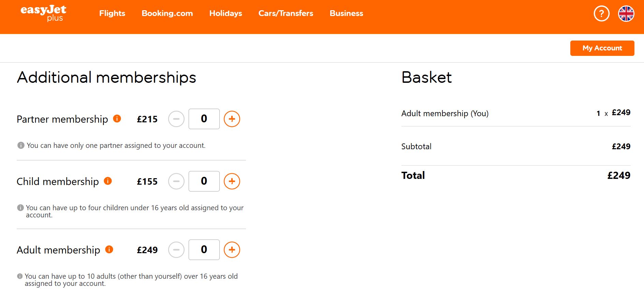Open the Business menu item
644x292 pixels.
coord(346,13)
